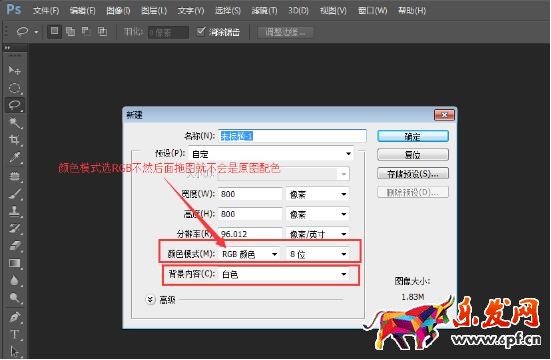The width and height of the screenshot is (551, 360).
Task: Click the 宽度(W) field showing 800
Action: pyautogui.click(x=250, y=194)
